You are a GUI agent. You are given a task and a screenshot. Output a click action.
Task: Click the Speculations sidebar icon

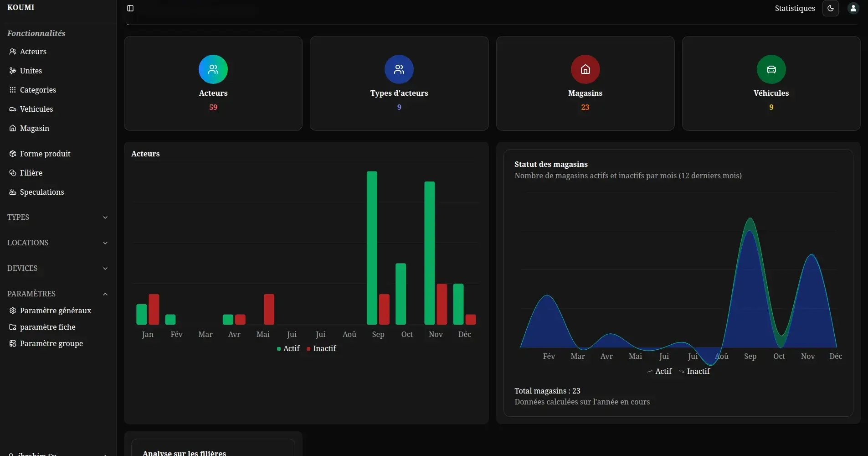(12, 192)
